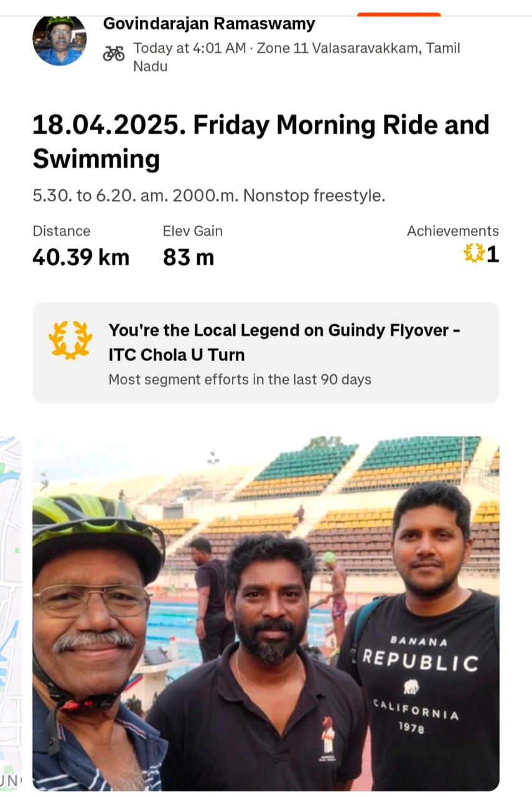
Task: Open the Friday Morning Ride and Swimming title
Action: coord(261,141)
